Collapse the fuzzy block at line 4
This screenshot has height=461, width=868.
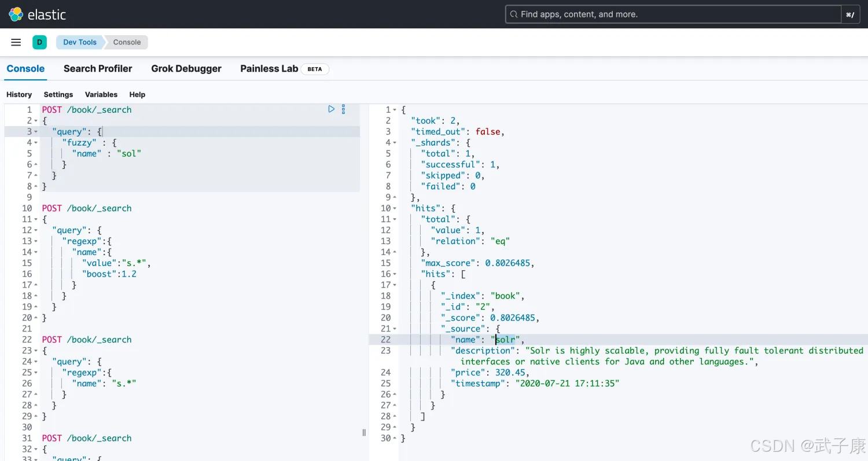click(36, 143)
